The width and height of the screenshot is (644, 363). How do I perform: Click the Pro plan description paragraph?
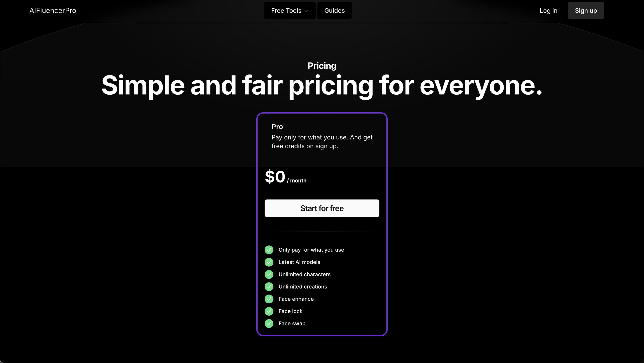pyautogui.click(x=322, y=141)
